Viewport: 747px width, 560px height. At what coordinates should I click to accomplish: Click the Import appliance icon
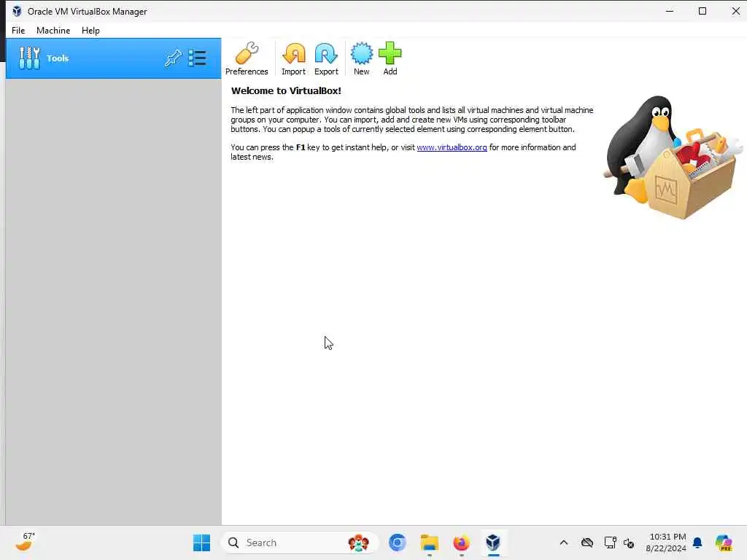pos(293,58)
